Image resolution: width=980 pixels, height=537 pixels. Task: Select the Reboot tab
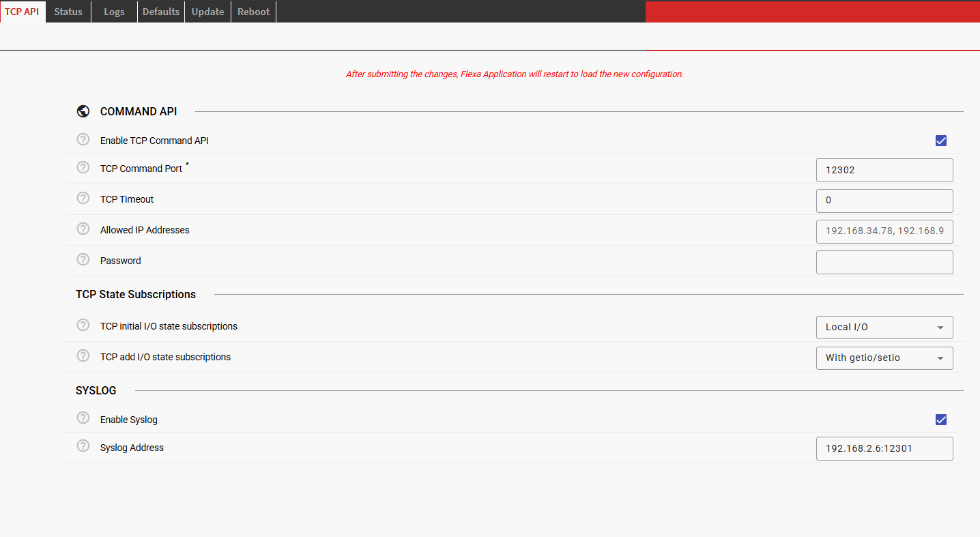click(x=253, y=12)
